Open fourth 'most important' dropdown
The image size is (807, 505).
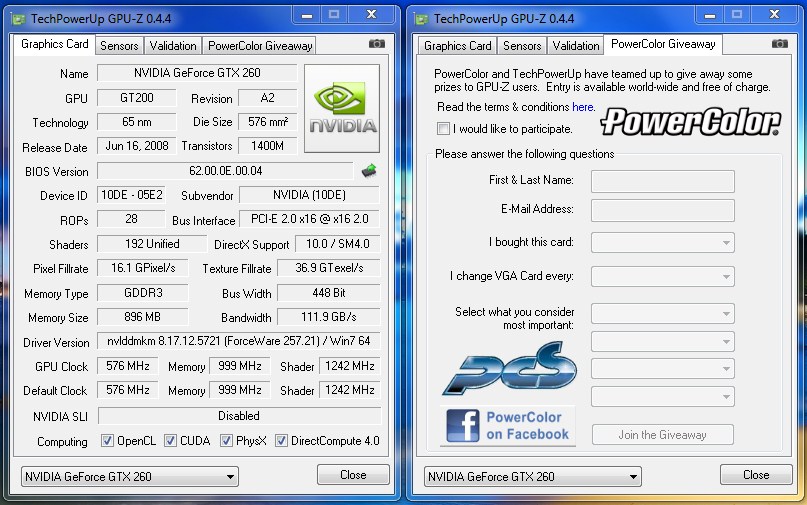662,396
